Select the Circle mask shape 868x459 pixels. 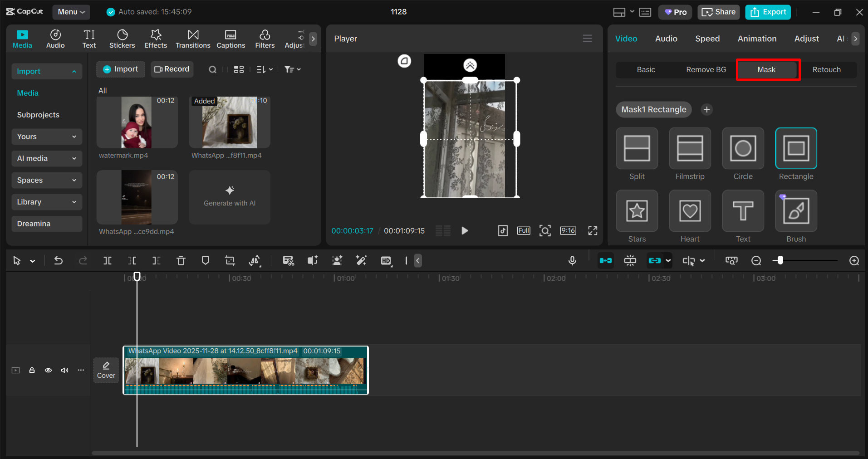point(743,148)
